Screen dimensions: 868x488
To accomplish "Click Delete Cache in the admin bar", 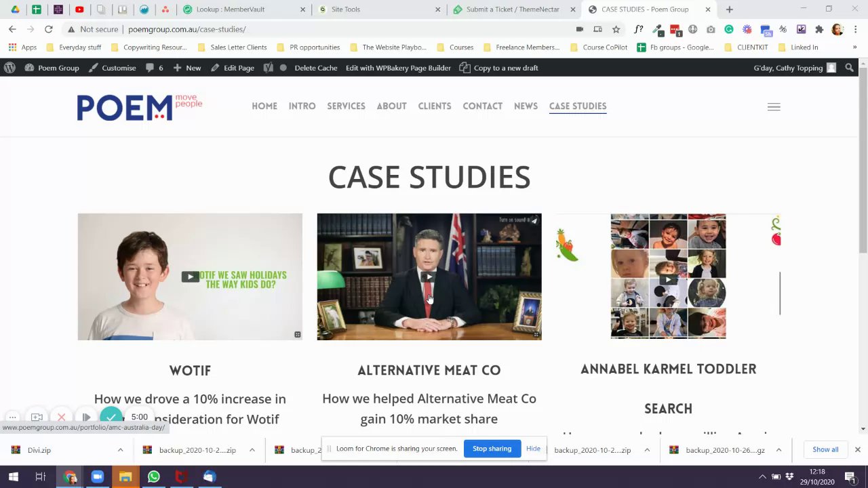I will [x=315, y=68].
